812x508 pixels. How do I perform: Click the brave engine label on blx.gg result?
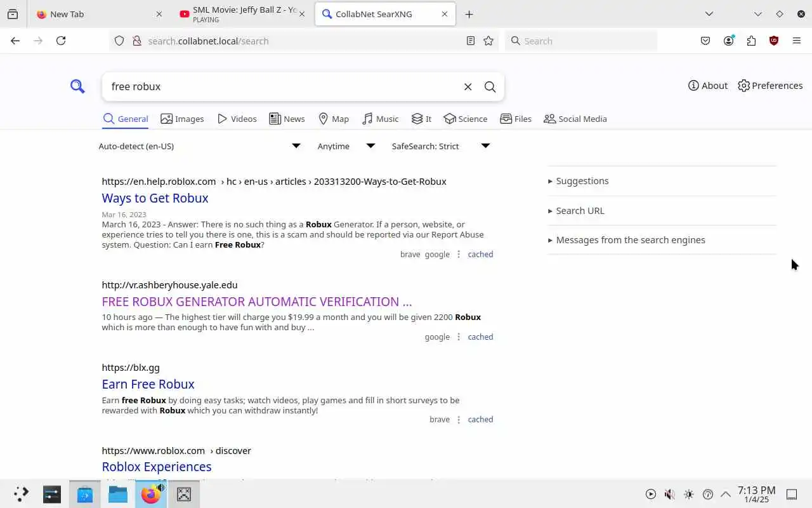440,420
